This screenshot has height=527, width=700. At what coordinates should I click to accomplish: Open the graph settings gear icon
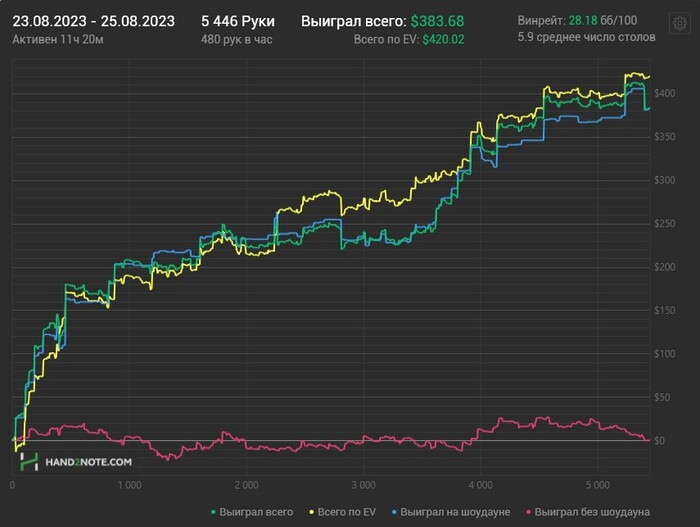coord(679,23)
